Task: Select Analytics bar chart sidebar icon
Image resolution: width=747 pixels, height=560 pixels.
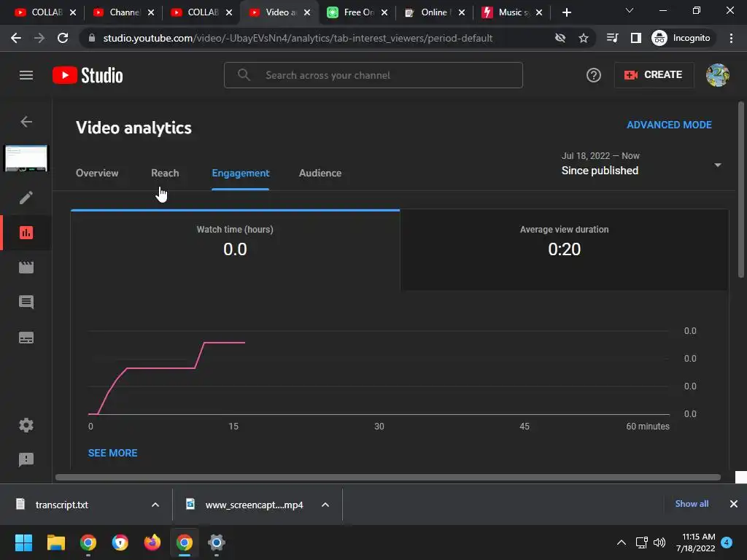Action: click(x=26, y=233)
